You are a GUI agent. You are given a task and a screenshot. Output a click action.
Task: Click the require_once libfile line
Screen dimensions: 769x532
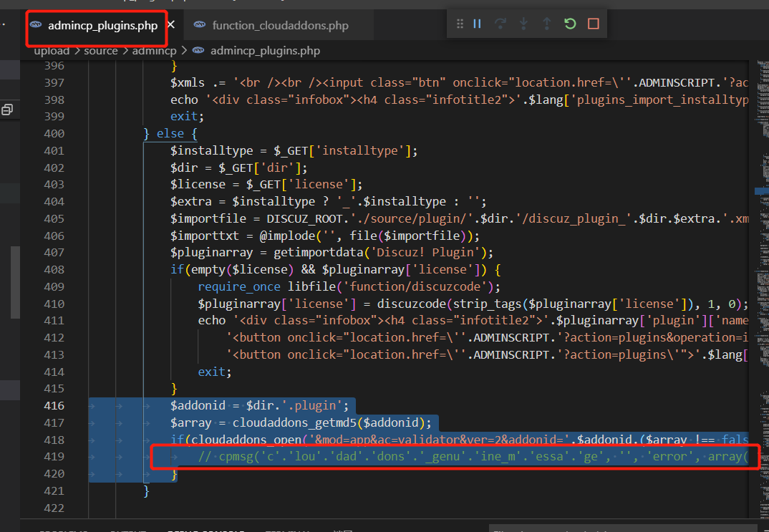[x=349, y=287]
